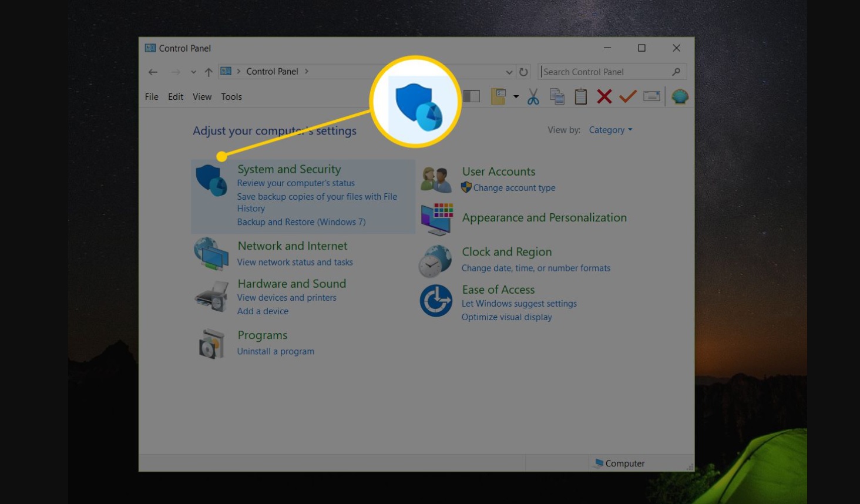
Task: Click the Properties card toolbar icon
Action: (651, 96)
